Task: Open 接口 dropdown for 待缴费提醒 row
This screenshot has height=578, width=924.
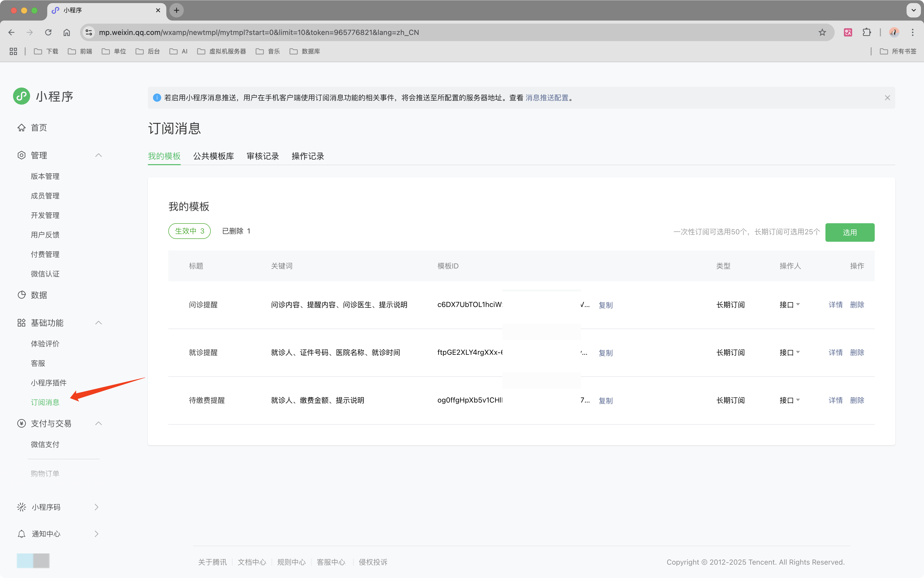Action: tap(790, 400)
